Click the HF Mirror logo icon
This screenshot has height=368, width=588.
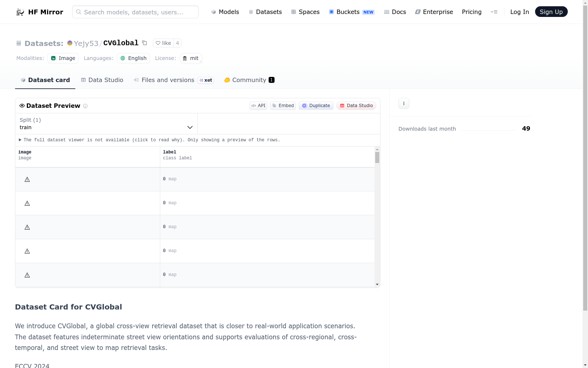click(20, 12)
